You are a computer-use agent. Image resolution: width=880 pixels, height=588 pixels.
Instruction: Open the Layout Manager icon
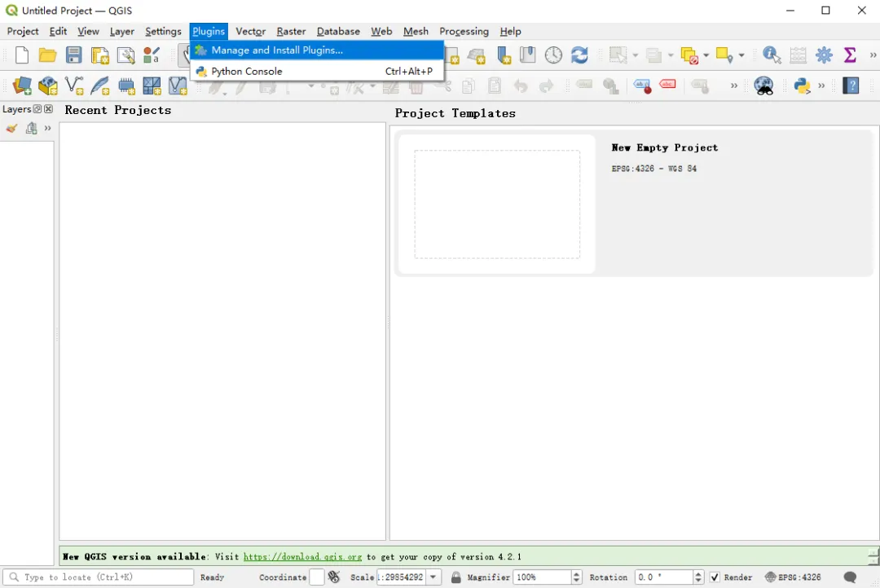125,55
